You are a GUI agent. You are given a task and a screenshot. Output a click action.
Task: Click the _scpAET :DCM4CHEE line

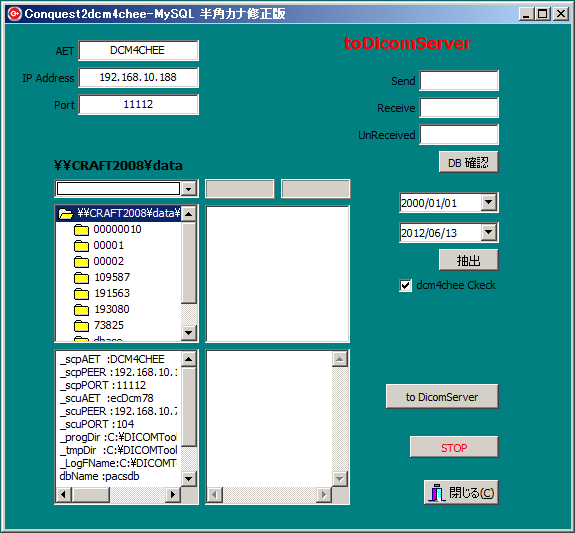[112, 359]
